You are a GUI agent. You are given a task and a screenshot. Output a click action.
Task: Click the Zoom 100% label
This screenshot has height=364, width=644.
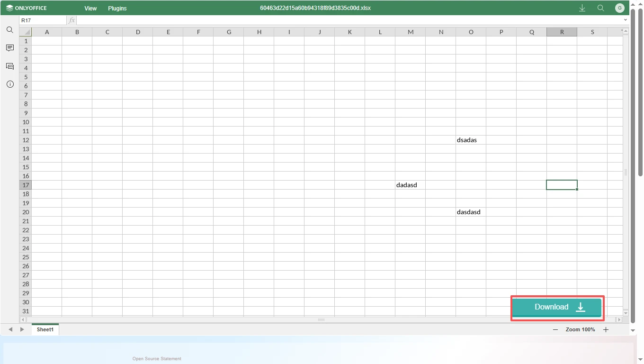[580, 329]
